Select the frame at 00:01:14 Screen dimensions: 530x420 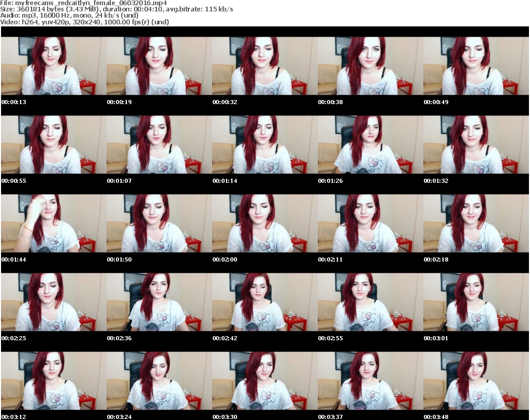[x=264, y=144]
